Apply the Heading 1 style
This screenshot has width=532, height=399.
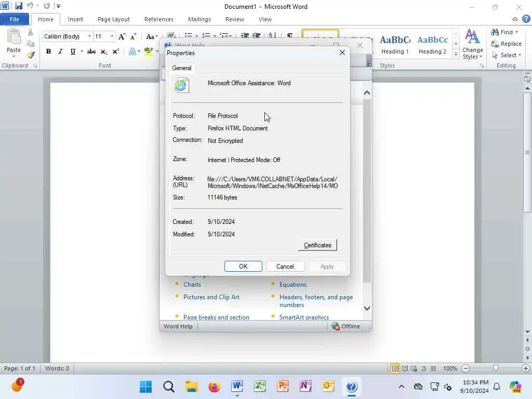[x=395, y=45]
